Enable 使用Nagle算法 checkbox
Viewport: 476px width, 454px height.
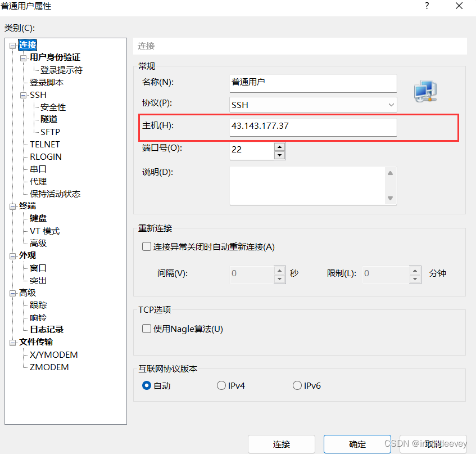pos(146,329)
